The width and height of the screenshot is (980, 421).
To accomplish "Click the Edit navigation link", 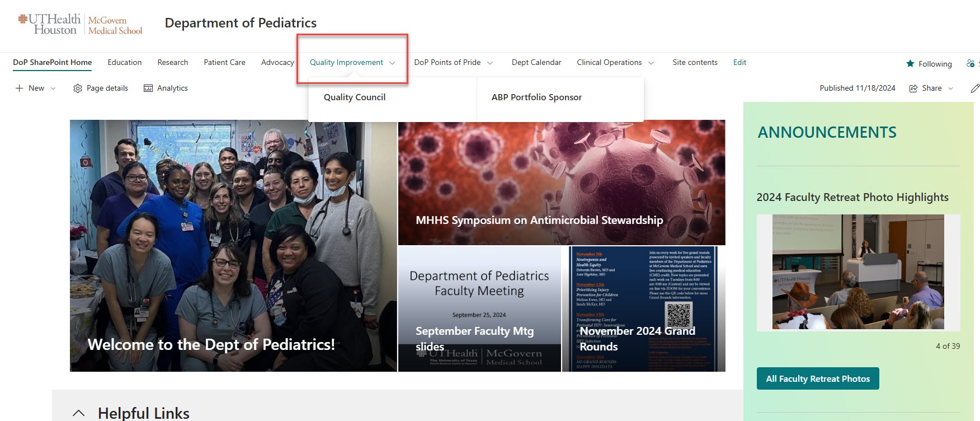I will tap(740, 62).
